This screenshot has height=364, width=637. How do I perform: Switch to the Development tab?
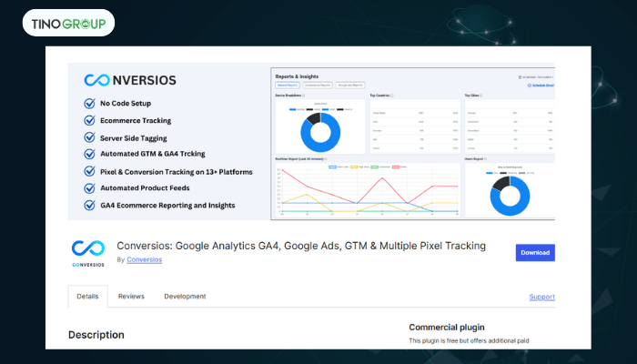tap(185, 297)
